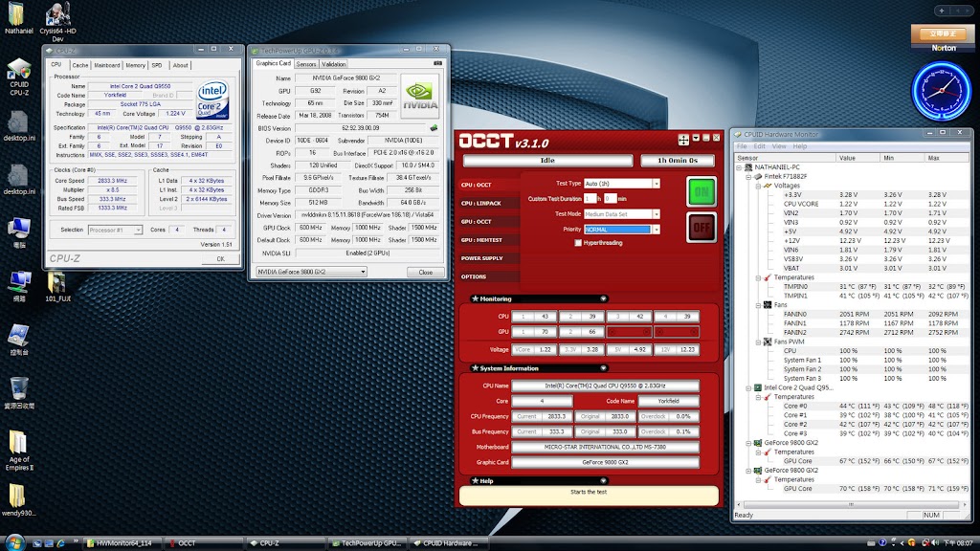Open Hardware Monitor File menu
The width and height of the screenshot is (980, 551).
point(742,146)
